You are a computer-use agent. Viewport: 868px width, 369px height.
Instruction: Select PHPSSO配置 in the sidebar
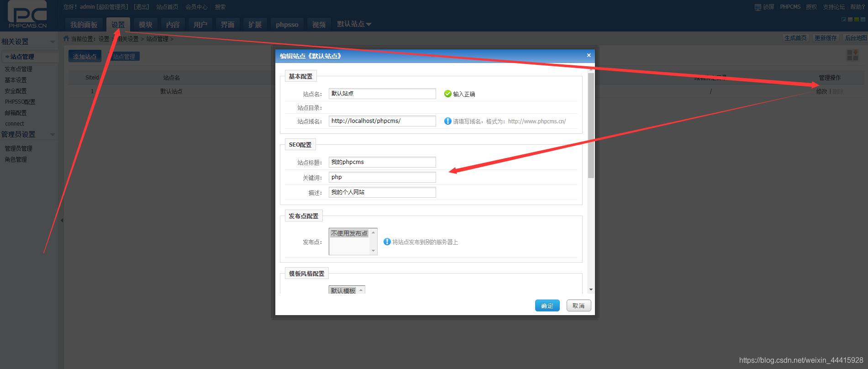click(x=20, y=102)
